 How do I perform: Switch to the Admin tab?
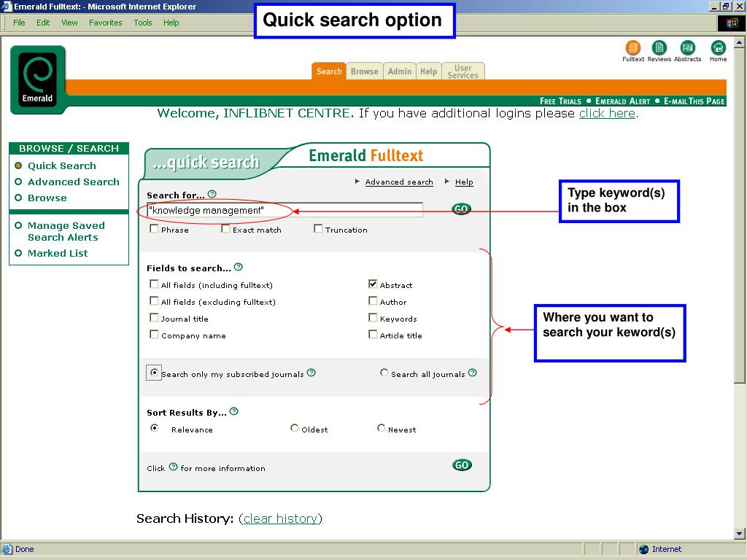(400, 71)
